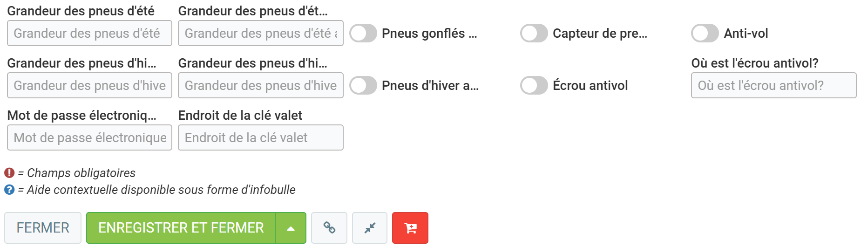Click the blue contextual help question icon
868x247 pixels.
[x=9, y=190]
